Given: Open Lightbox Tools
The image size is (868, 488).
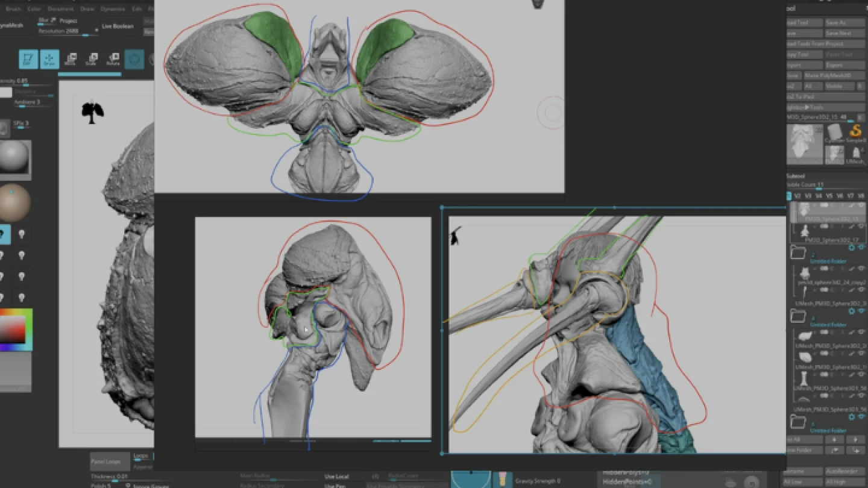Looking at the screenshot, I should [825, 107].
